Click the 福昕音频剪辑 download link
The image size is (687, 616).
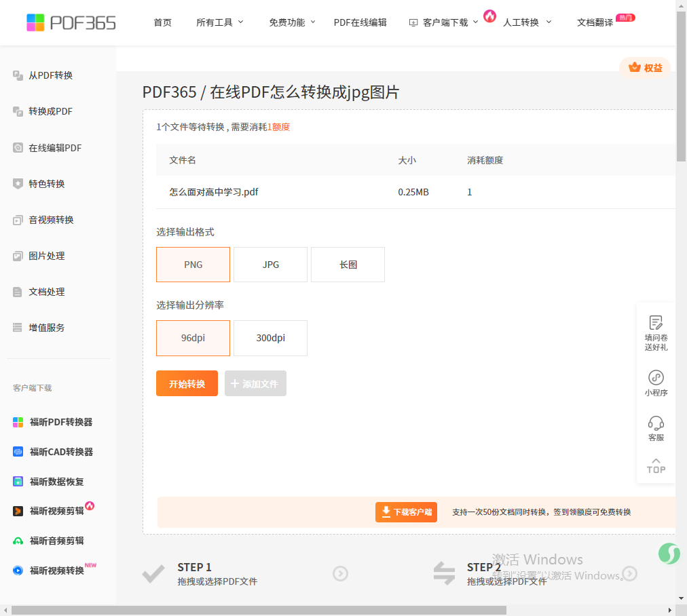click(x=56, y=541)
